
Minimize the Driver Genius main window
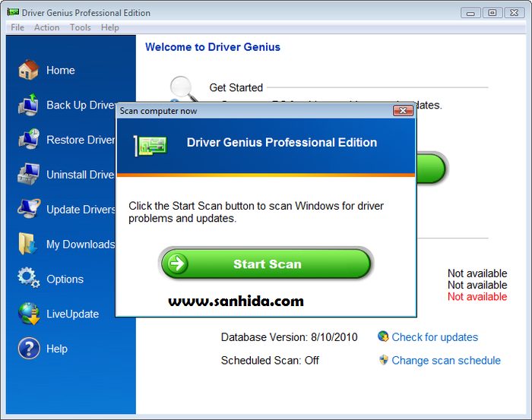coord(470,13)
